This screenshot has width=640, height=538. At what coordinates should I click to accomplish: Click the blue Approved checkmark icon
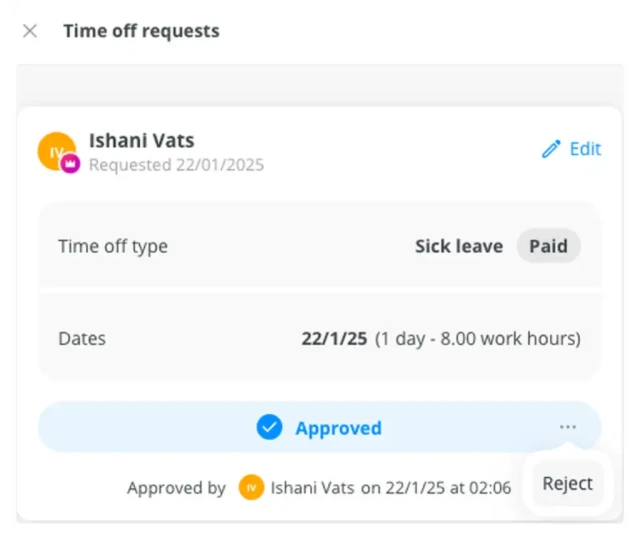(x=269, y=427)
